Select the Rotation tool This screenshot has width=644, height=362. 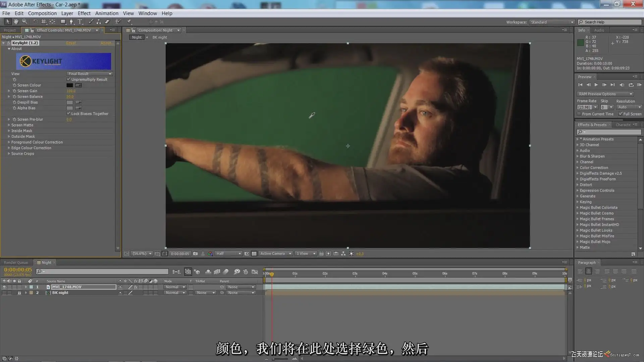(x=35, y=21)
